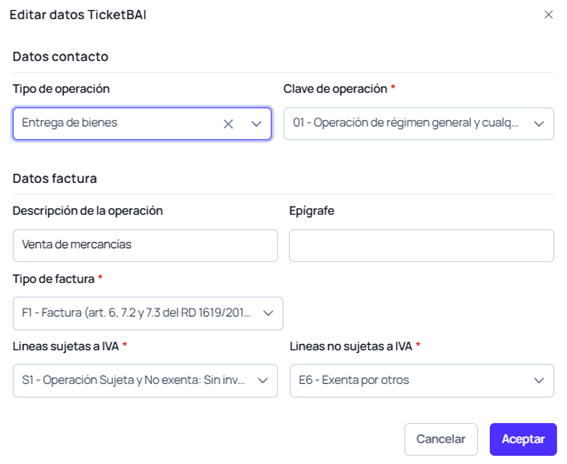Select the Entrega de bienes combo box text
The height and width of the screenshot is (464, 567).
click(69, 123)
